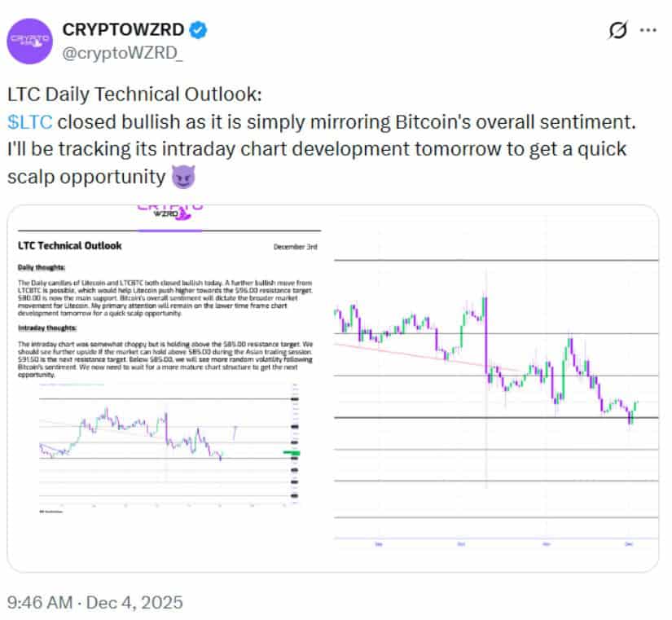672x620 pixels.
Task: Click the blue verified badge
Action: (199, 31)
